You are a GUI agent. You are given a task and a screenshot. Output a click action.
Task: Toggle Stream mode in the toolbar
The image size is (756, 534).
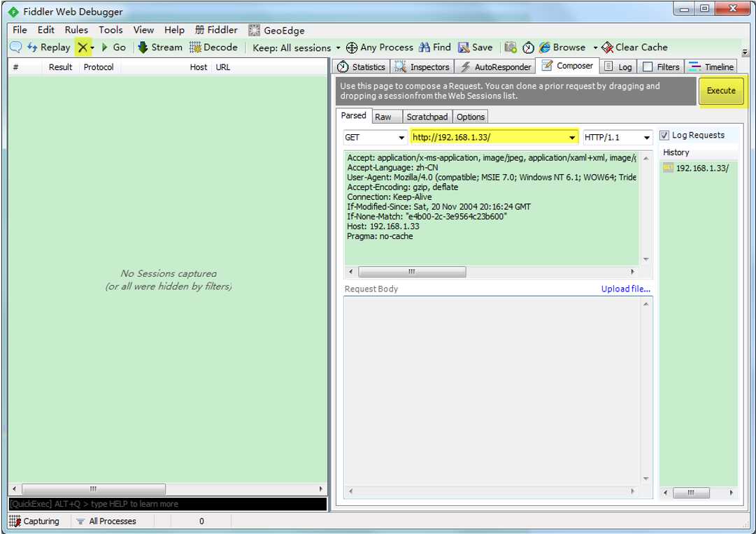(160, 48)
